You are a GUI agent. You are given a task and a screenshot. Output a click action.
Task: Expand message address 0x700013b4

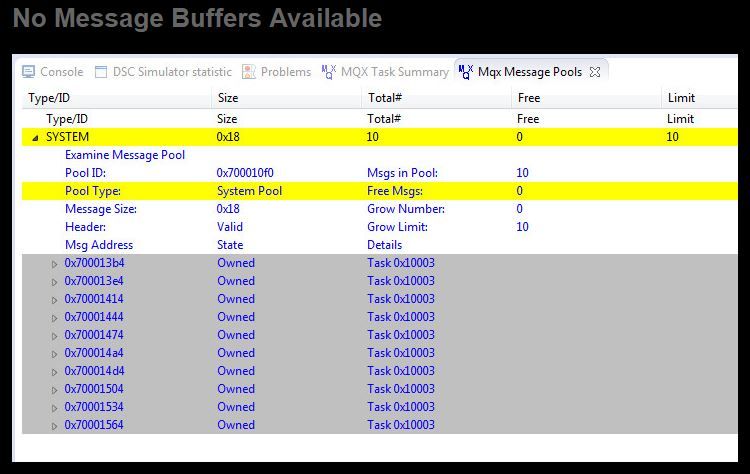[55, 264]
